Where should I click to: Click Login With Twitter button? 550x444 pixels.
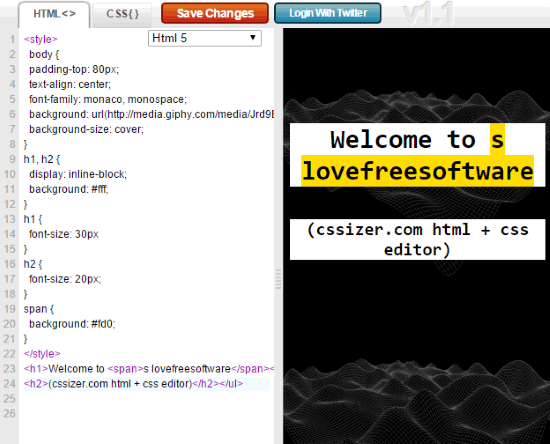click(328, 13)
